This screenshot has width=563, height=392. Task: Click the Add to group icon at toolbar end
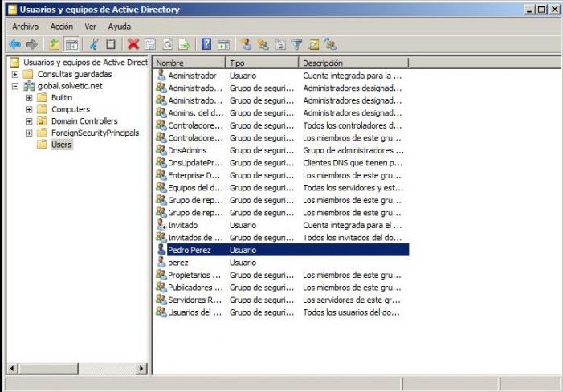[x=331, y=44]
